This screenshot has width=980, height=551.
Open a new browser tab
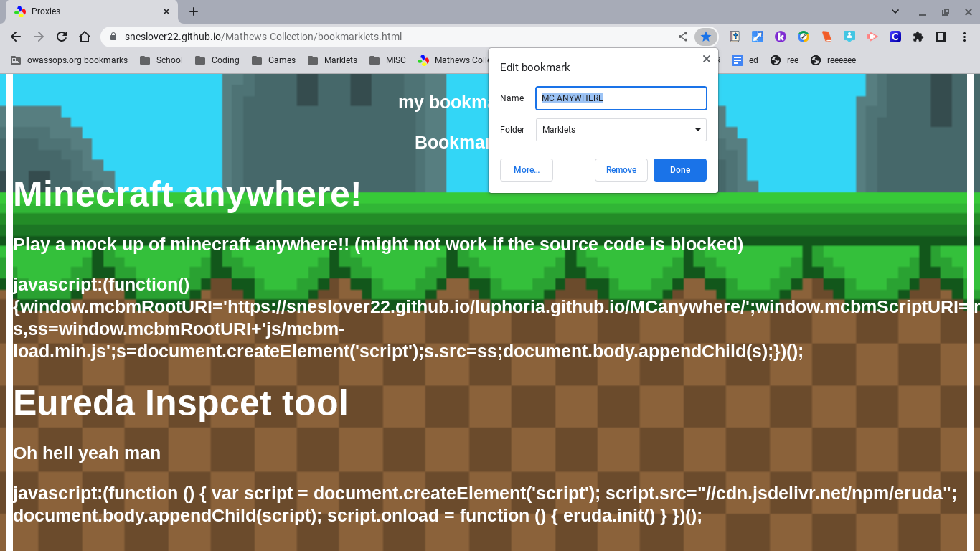(194, 11)
